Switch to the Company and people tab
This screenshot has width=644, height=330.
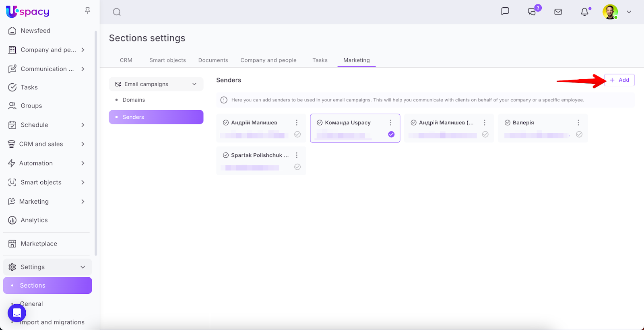click(x=268, y=60)
